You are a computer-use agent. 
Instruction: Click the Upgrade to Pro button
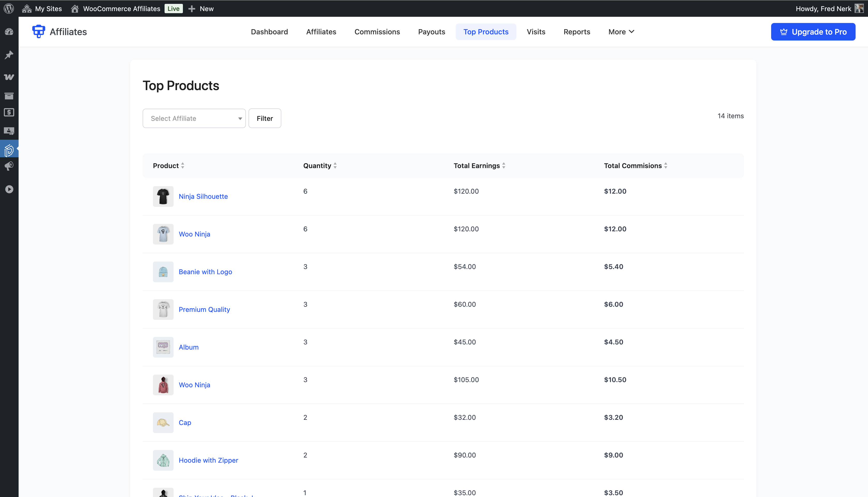click(813, 31)
